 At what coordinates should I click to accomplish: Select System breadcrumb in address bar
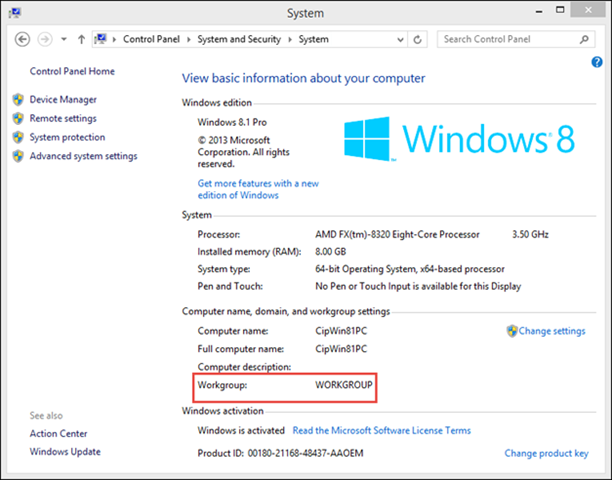(313, 39)
